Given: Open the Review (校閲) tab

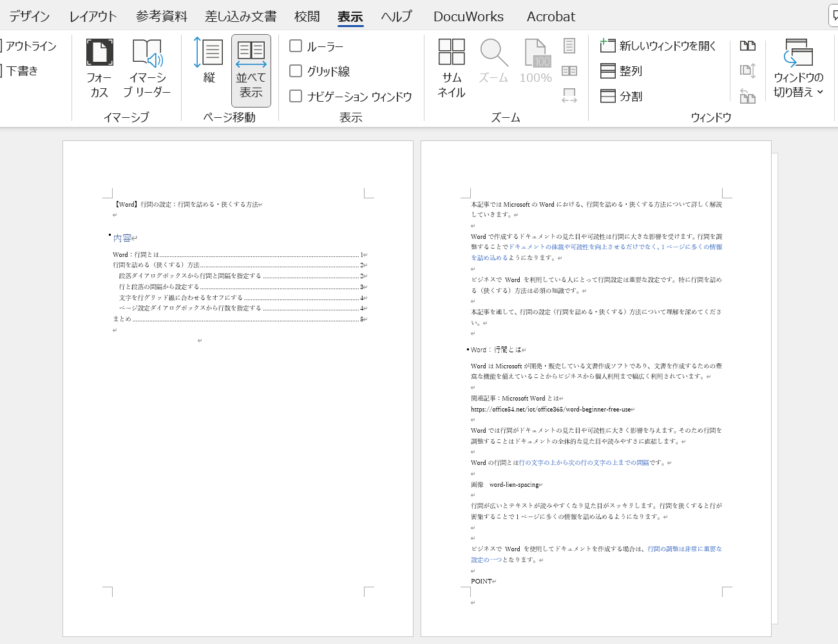Looking at the screenshot, I should 307,16.
